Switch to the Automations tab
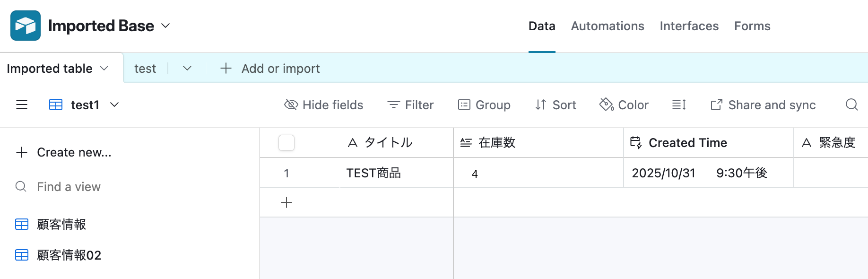Screen dimensions: 868x279 click(x=607, y=26)
